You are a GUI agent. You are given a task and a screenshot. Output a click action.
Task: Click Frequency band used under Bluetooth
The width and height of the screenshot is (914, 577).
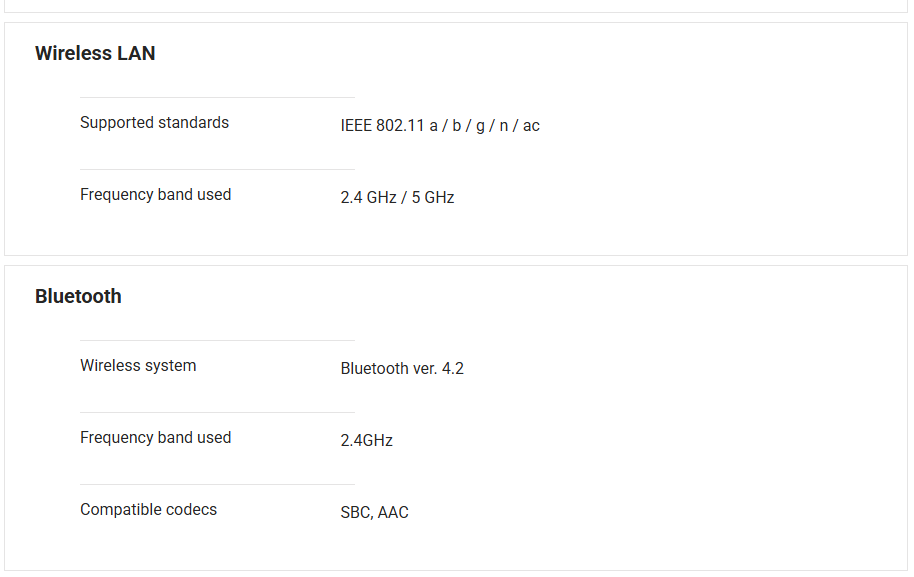(x=155, y=438)
